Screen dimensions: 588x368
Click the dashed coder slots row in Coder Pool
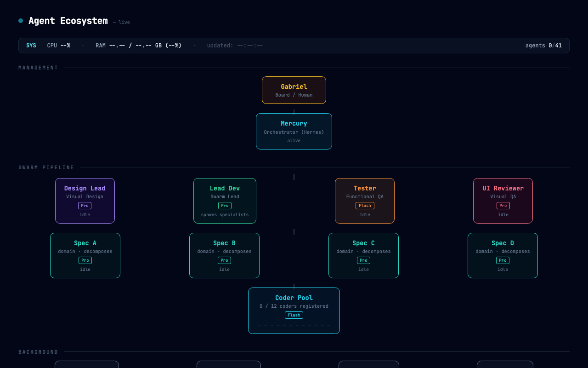click(x=294, y=325)
